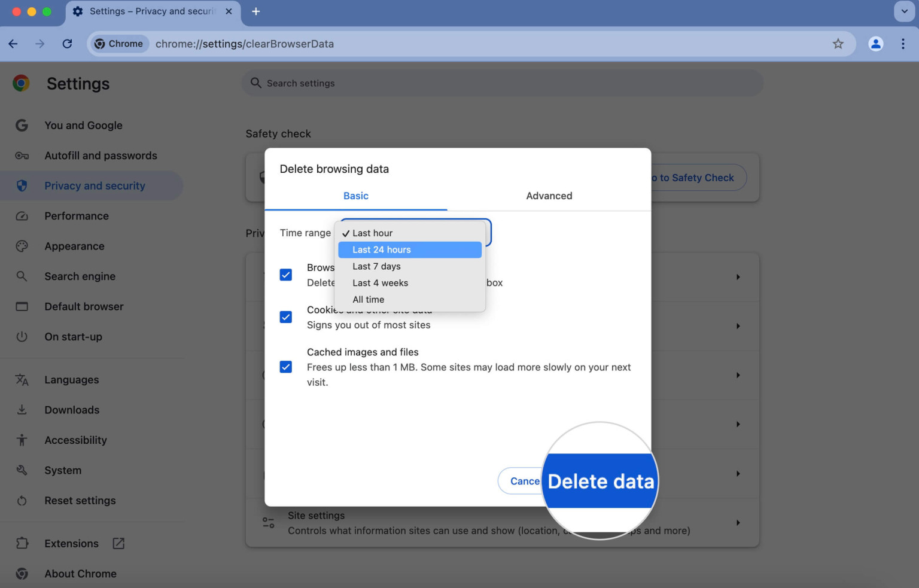Click the Delete data button
The width and height of the screenshot is (919, 588).
[601, 481]
